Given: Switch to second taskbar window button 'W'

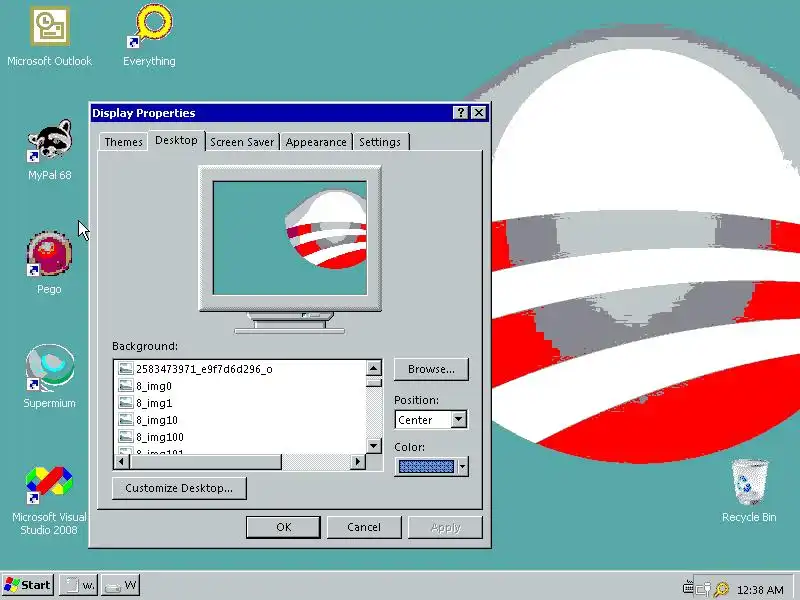Looking at the screenshot, I should point(120,585).
